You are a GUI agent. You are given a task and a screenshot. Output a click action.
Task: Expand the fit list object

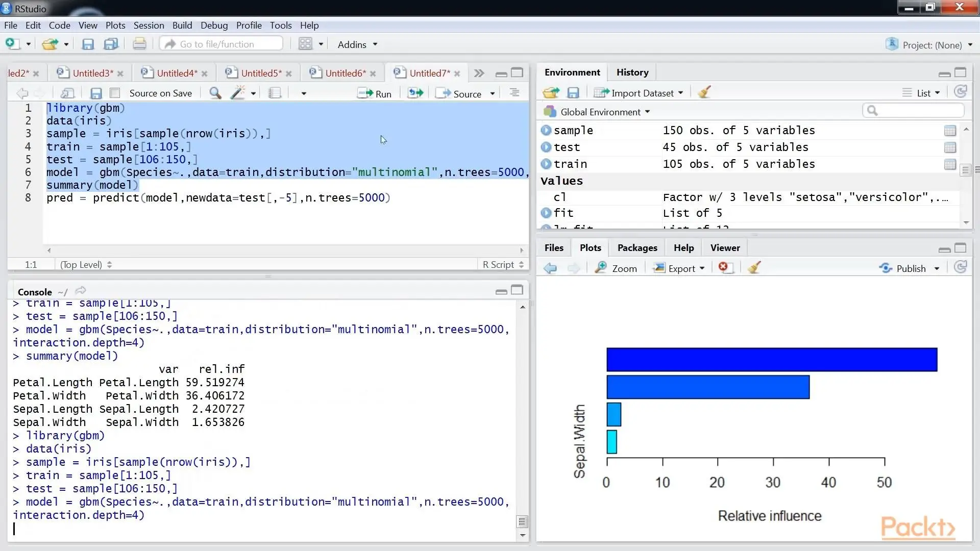546,213
